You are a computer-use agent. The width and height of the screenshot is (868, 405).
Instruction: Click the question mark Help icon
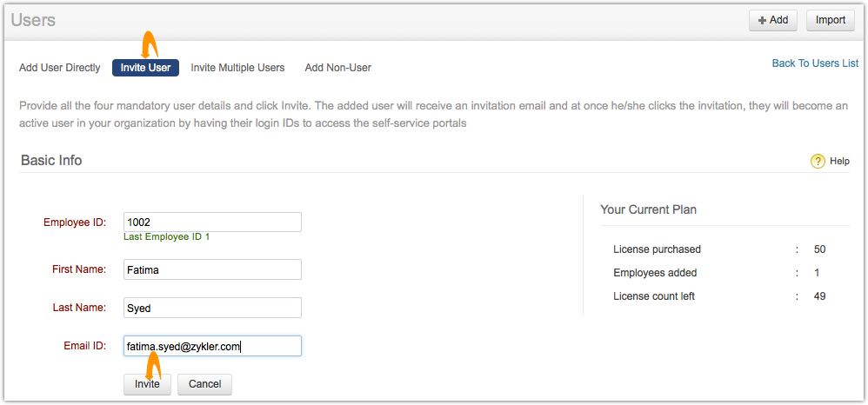click(818, 161)
